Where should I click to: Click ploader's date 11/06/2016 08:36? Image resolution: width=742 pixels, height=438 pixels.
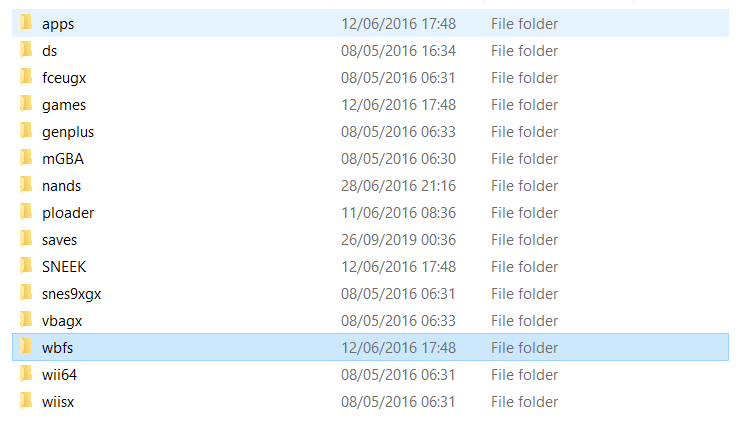398,213
